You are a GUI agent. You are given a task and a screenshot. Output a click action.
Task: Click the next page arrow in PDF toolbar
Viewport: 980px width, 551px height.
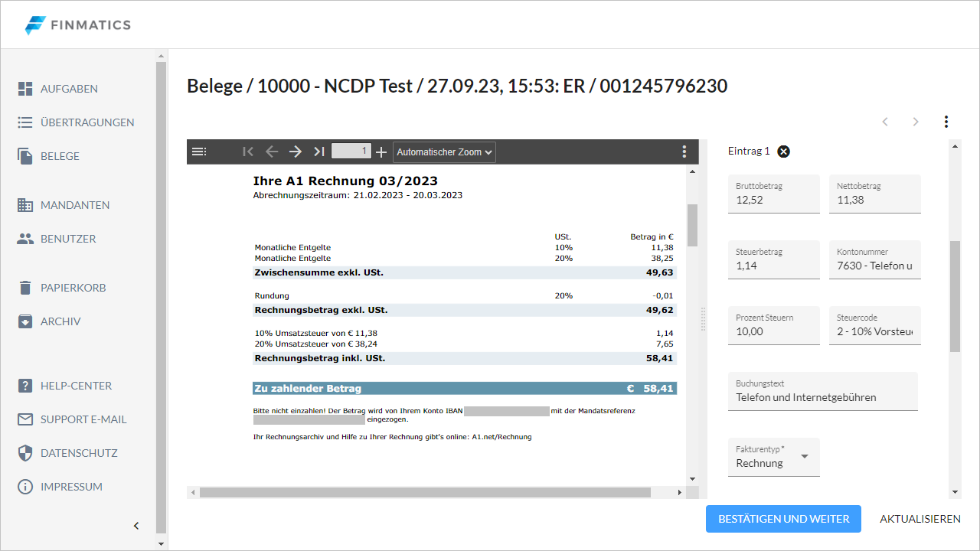pos(296,152)
